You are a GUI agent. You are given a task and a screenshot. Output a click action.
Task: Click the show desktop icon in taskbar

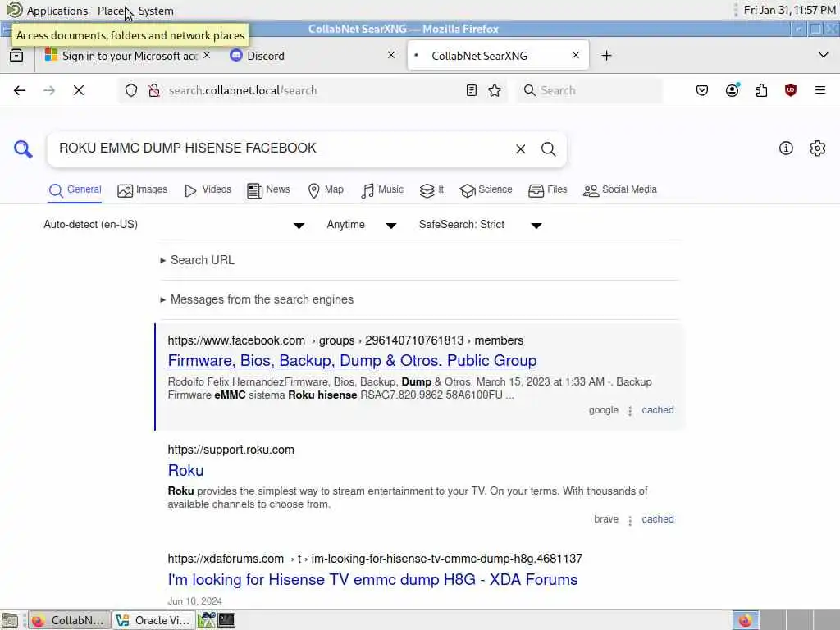click(x=10, y=620)
